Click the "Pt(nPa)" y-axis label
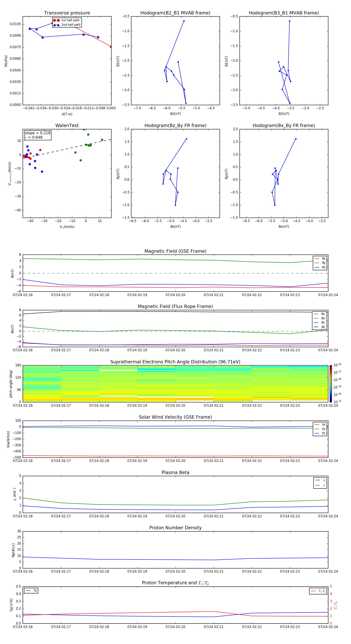 pyautogui.click(x=6, y=61)
